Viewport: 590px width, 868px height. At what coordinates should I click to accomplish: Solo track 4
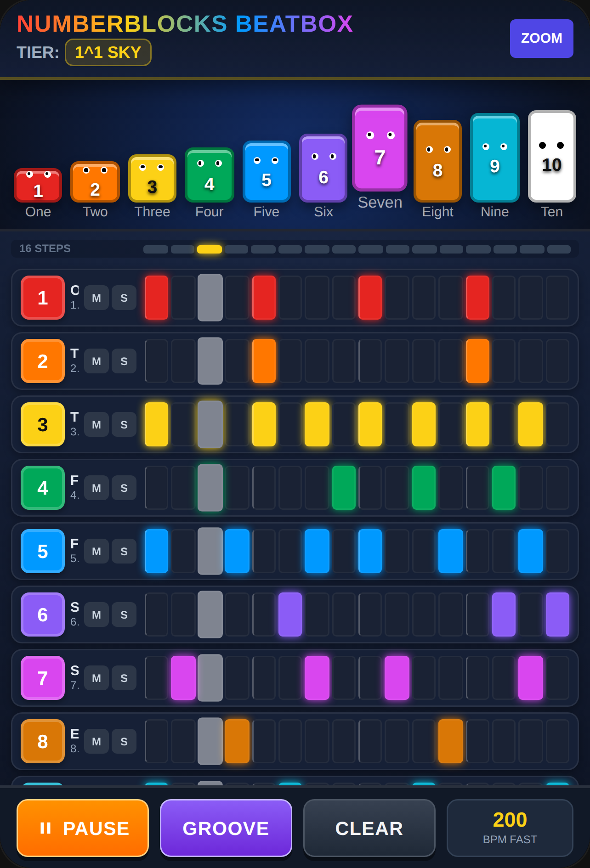(x=124, y=488)
